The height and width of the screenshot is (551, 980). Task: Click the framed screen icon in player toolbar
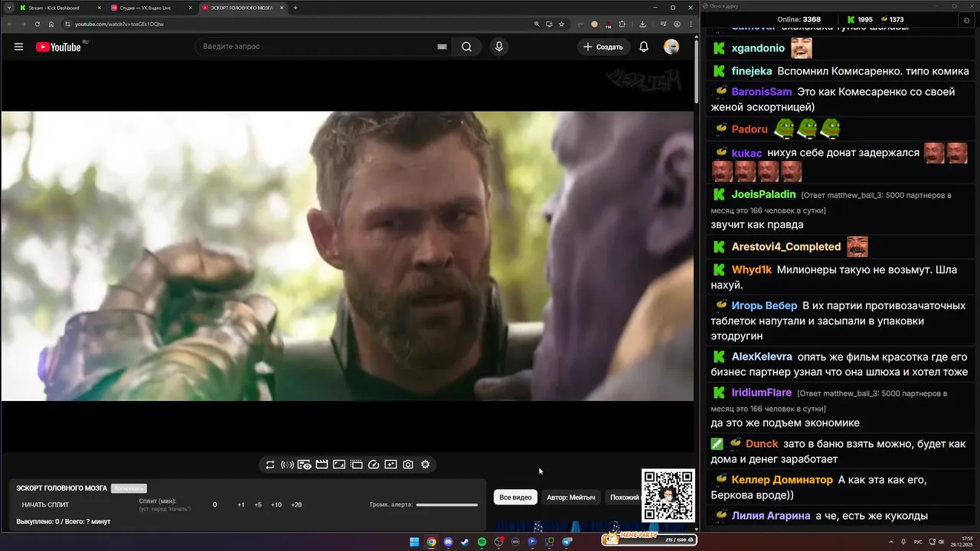pos(339,465)
